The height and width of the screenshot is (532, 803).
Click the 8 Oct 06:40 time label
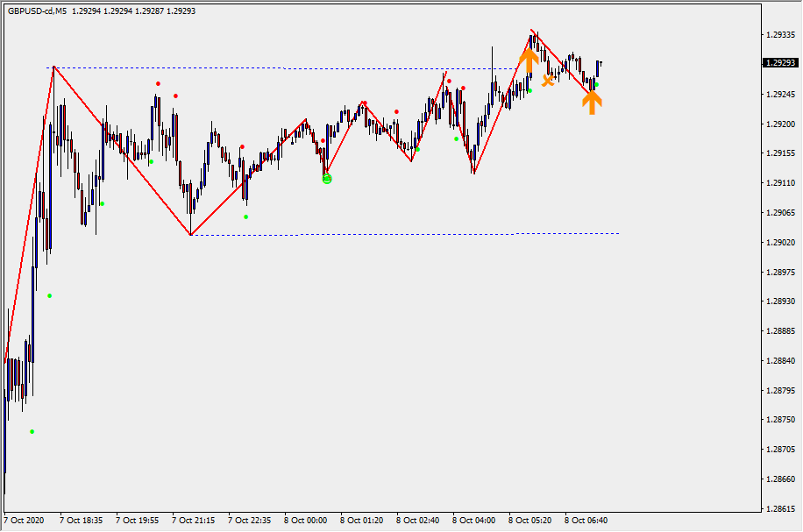pyautogui.click(x=586, y=520)
